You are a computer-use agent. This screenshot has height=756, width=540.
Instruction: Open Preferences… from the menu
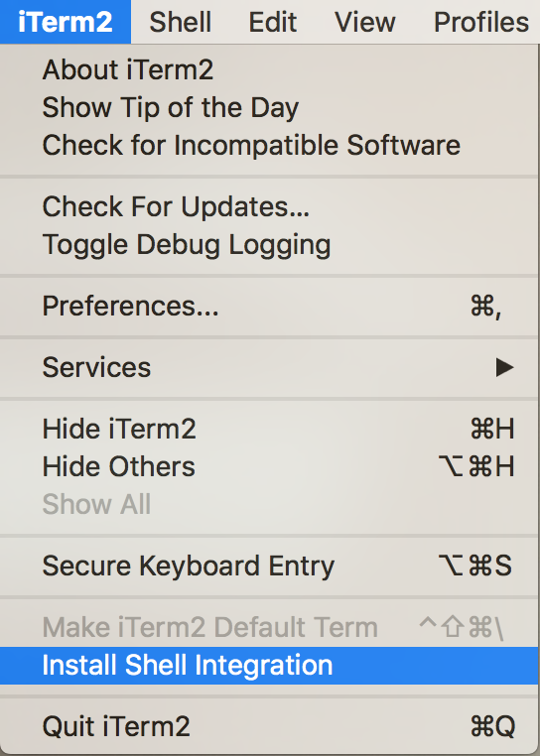pos(270,307)
